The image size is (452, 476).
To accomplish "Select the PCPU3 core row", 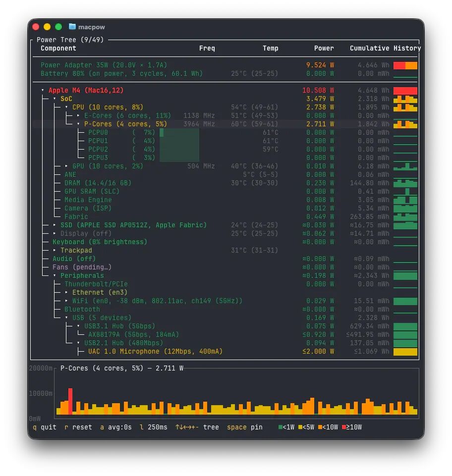I will tap(225, 158).
